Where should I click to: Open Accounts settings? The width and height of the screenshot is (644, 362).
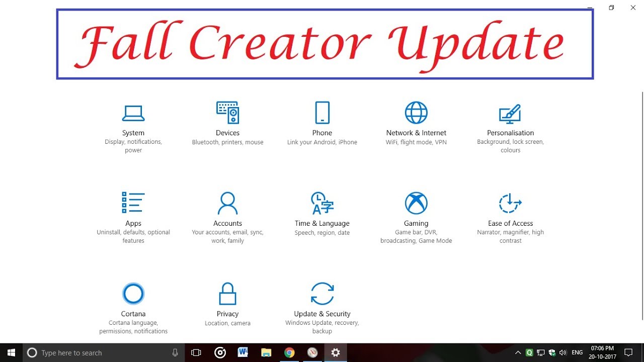(x=227, y=218)
